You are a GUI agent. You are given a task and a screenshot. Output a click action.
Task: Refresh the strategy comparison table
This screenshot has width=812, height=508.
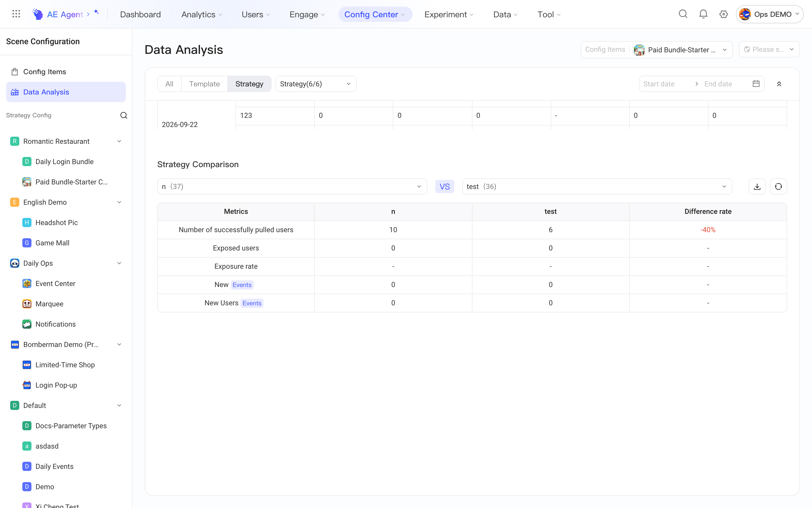[779, 186]
